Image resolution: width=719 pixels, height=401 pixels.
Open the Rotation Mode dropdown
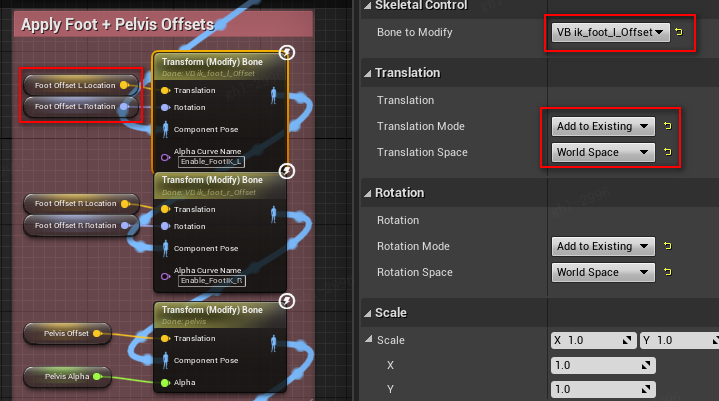click(603, 246)
